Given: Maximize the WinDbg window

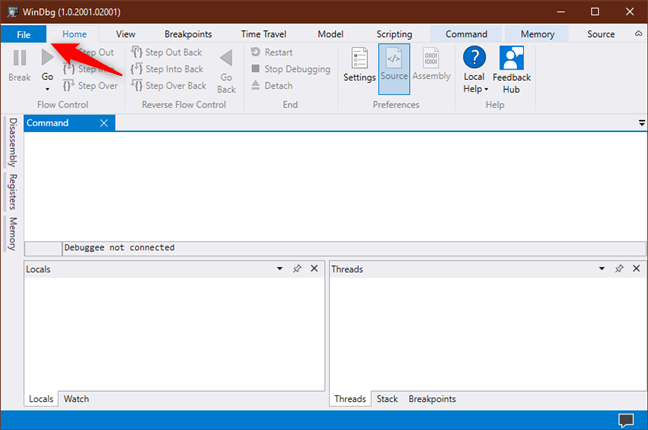Looking at the screenshot, I should click(x=595, y=12).
